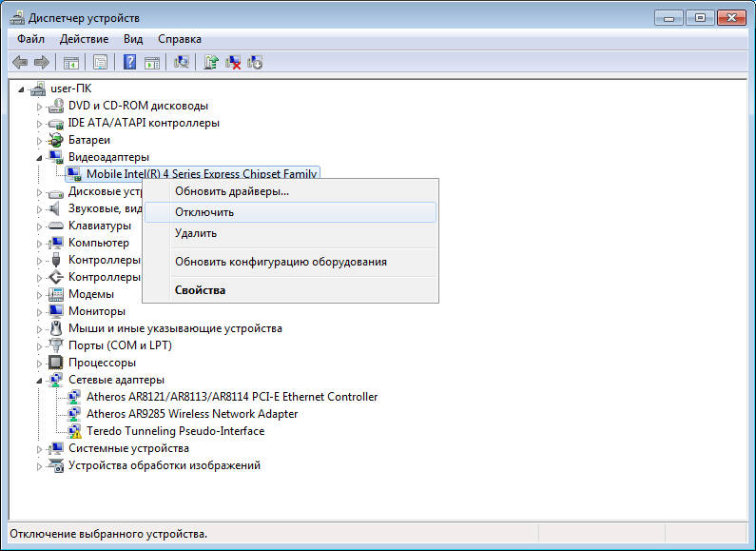The height and width of the screenshot is (551, 756).
Task: Click the Back arrow in the toolbar
Action: point(20,62)
